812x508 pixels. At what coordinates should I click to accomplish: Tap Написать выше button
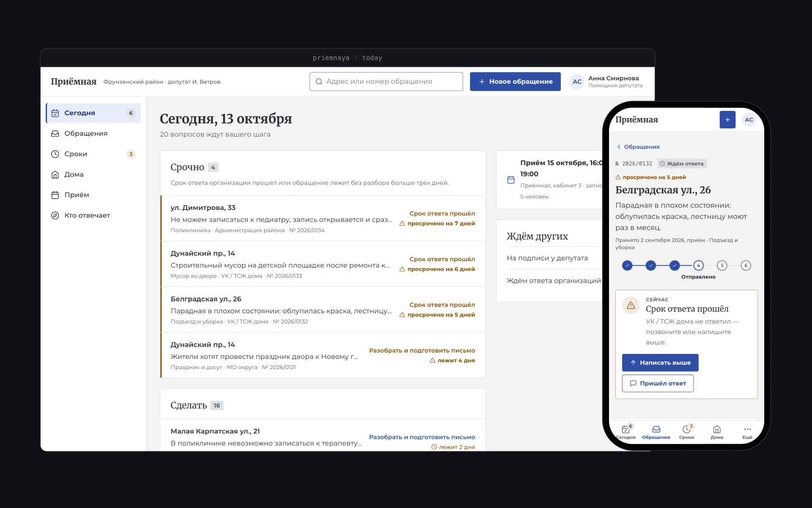660,362
